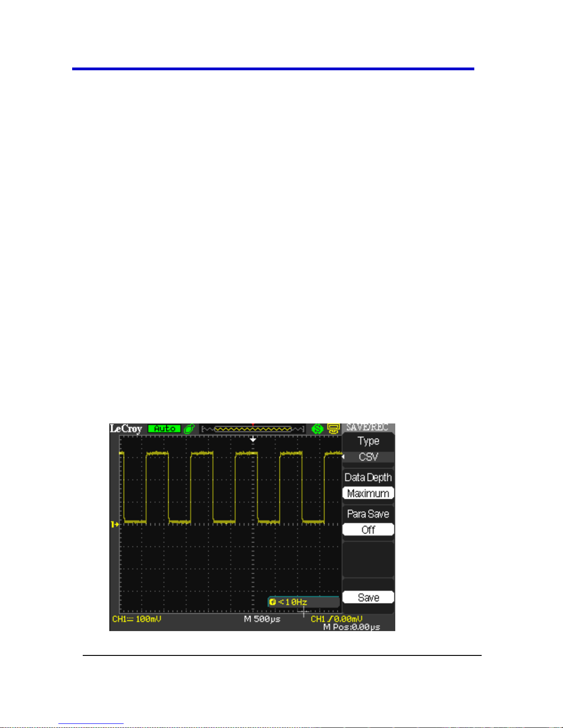
Task: Click the Para Save label
Action: pos(368,514)
